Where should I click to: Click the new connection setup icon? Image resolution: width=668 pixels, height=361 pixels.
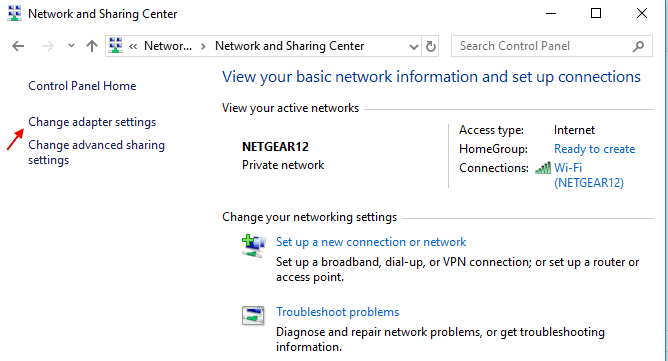[x=253, y=246]
